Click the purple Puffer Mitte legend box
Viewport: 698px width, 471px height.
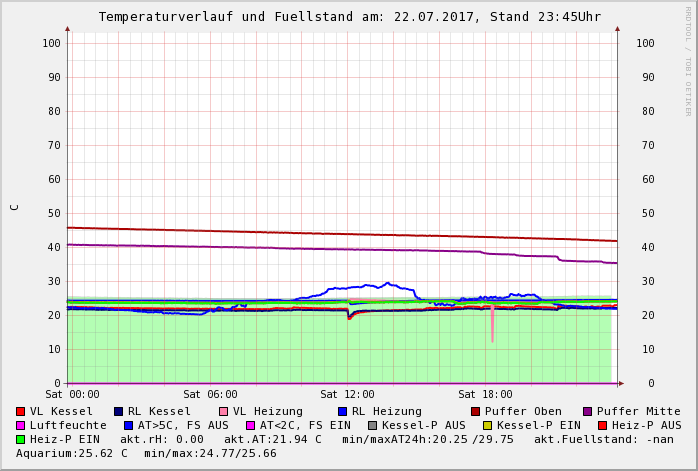(587, 412)
